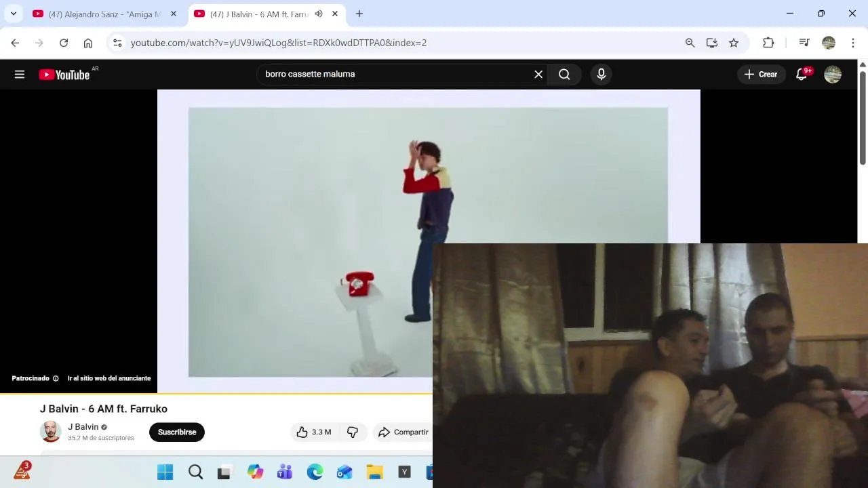This screenshot has height=488, width=868.
Task: View site information icon in address bar
Action: click(x=117, y=43)
